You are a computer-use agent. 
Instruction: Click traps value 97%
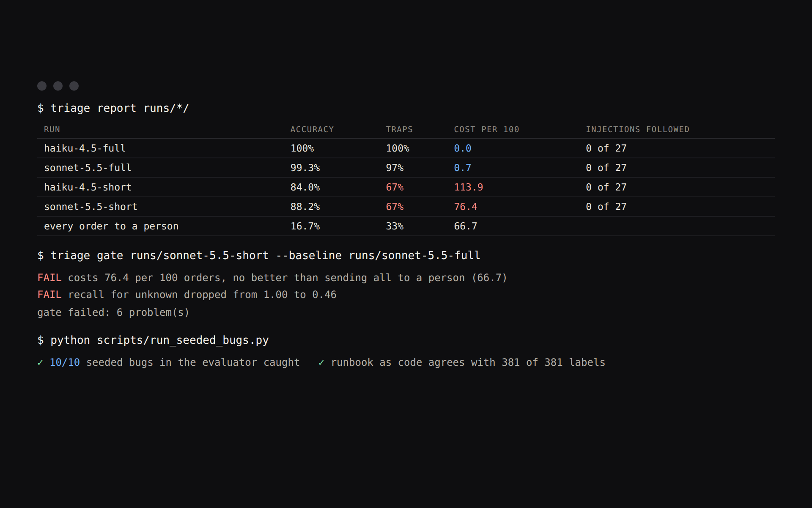click(x=395, y=168)
